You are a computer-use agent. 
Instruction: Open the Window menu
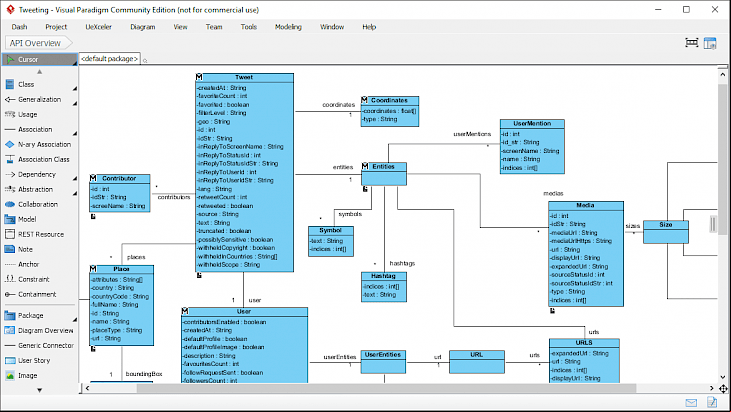[332, 27]
